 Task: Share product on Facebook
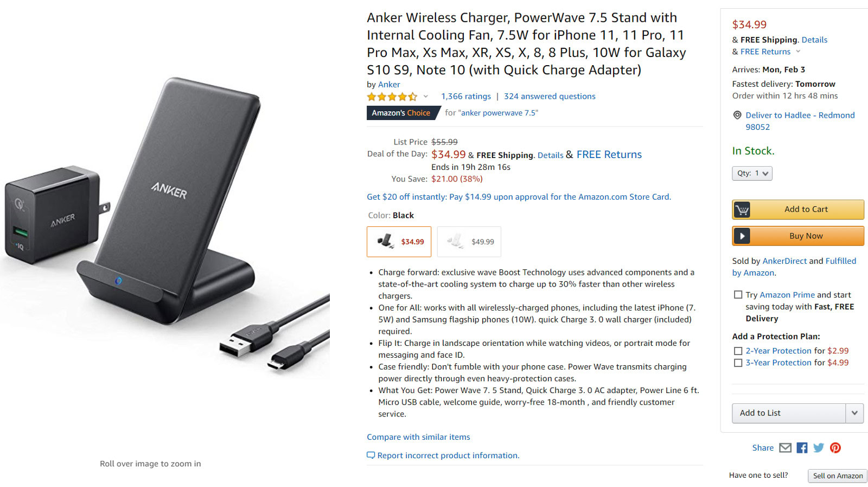tap(802, 448)
